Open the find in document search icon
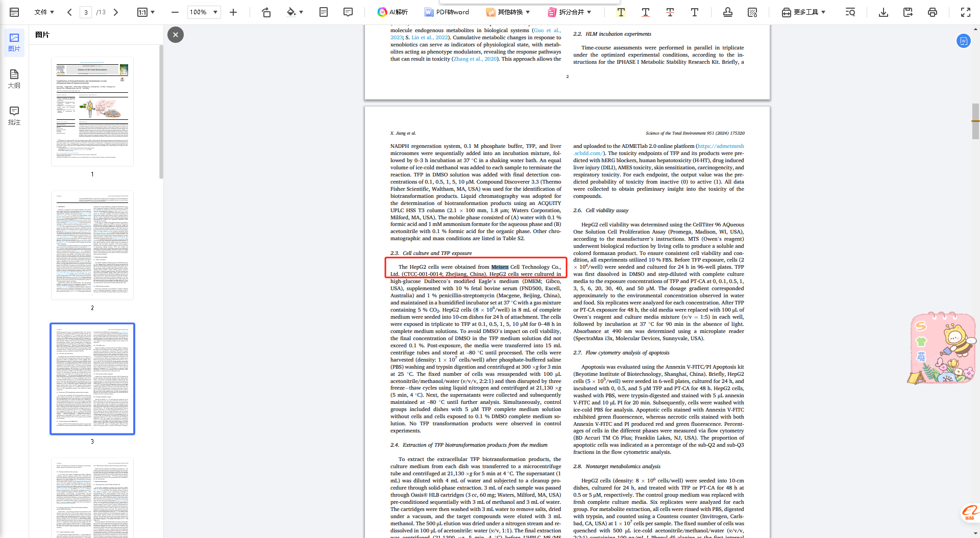Viewport: 980px width, 538px height. [x=850, y=12]
